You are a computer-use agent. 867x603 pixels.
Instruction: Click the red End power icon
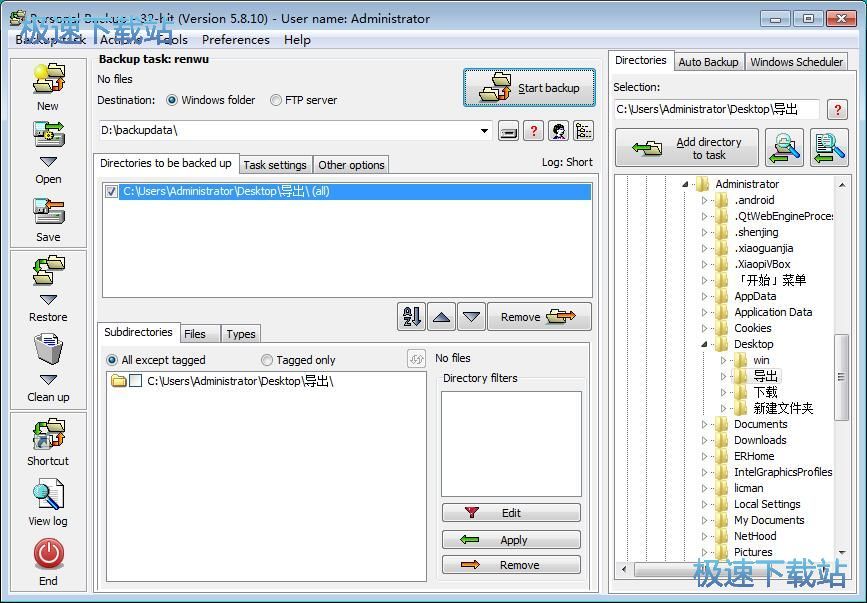49,554
